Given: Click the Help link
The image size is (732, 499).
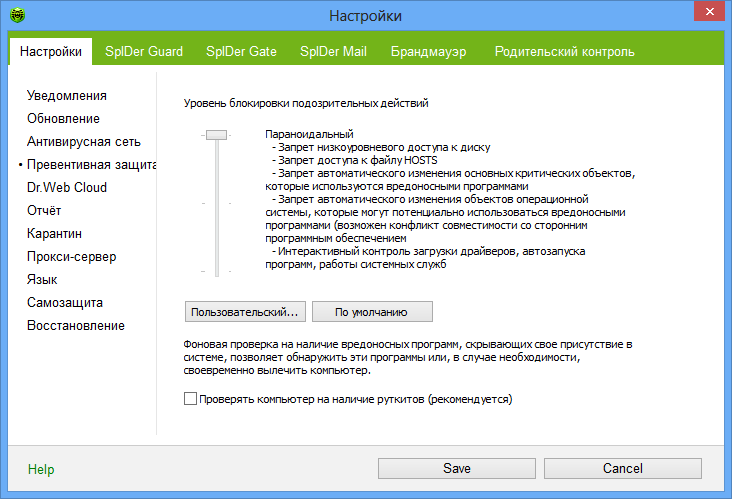Looking at the screenshot, I should pyautogui.click(x=41, y=469).
